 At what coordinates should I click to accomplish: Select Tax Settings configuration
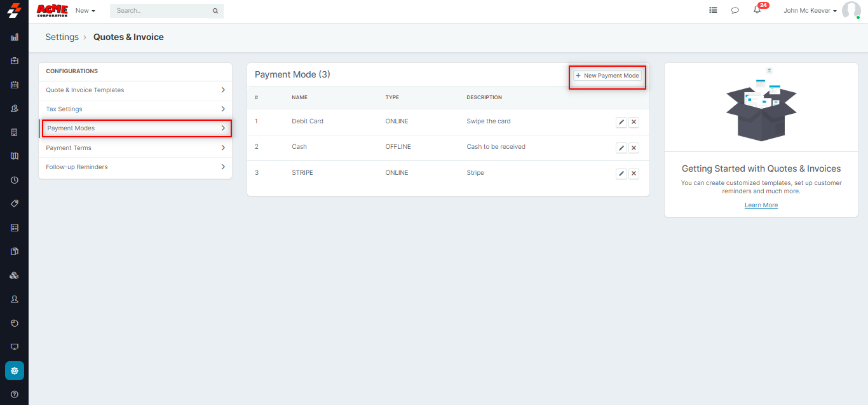coord(135,109)
